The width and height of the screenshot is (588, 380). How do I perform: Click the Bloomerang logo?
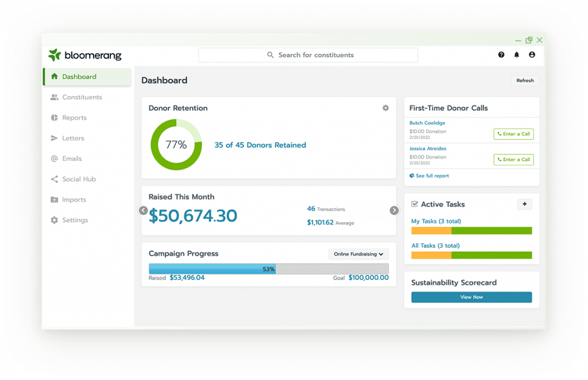tap(85, 55)
